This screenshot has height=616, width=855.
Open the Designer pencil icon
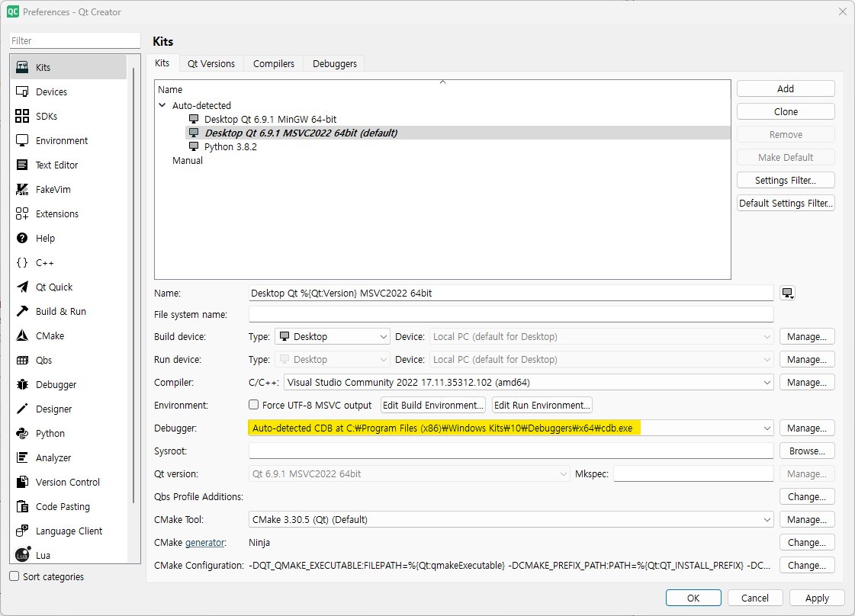(x=22, y=409)
